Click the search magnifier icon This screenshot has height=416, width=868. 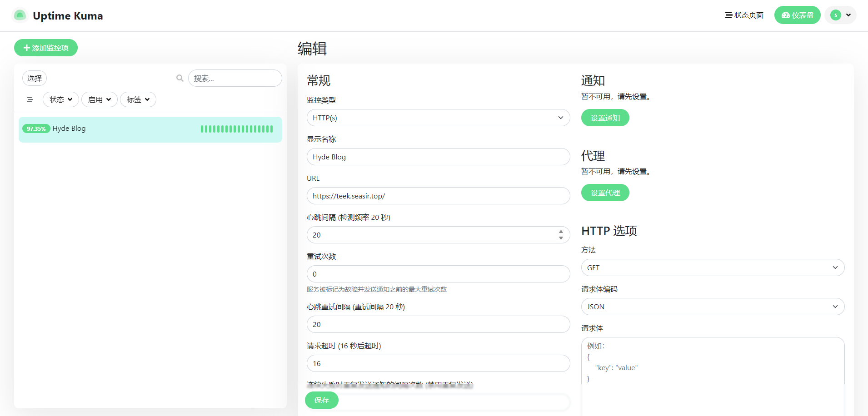[180, 78]
